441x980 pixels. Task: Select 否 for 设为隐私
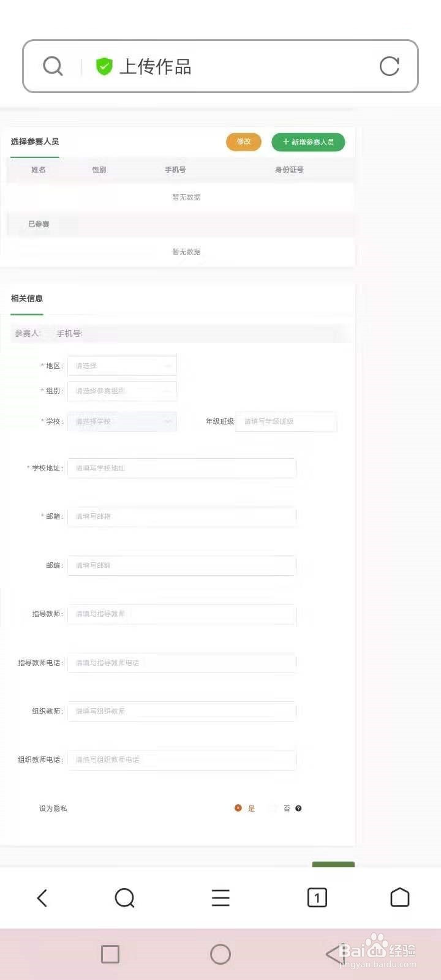[274, 809]
